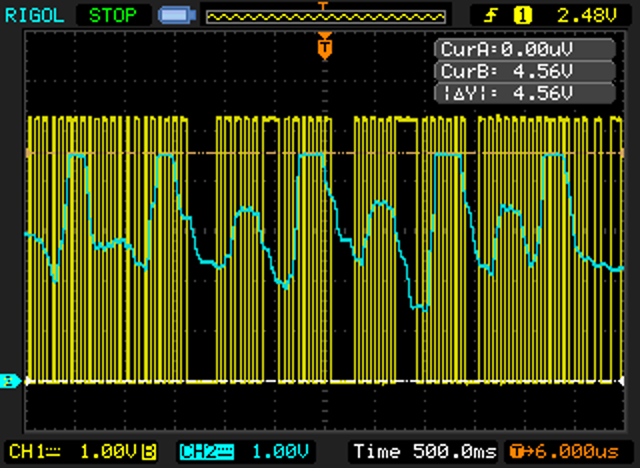This screenshot has height=468, width=640.
Task: Click the trigger source channel 1 badge
Action: point(523,16)
